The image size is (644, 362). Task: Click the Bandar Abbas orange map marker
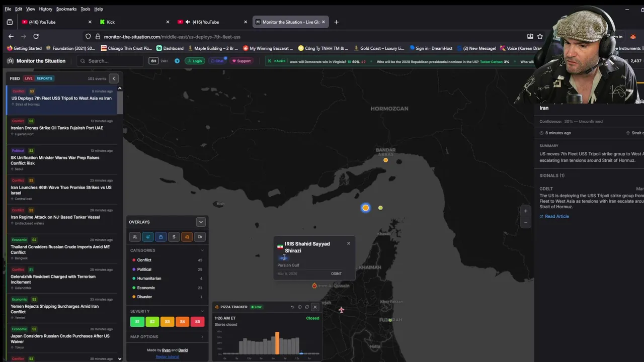tap(386, 160)
